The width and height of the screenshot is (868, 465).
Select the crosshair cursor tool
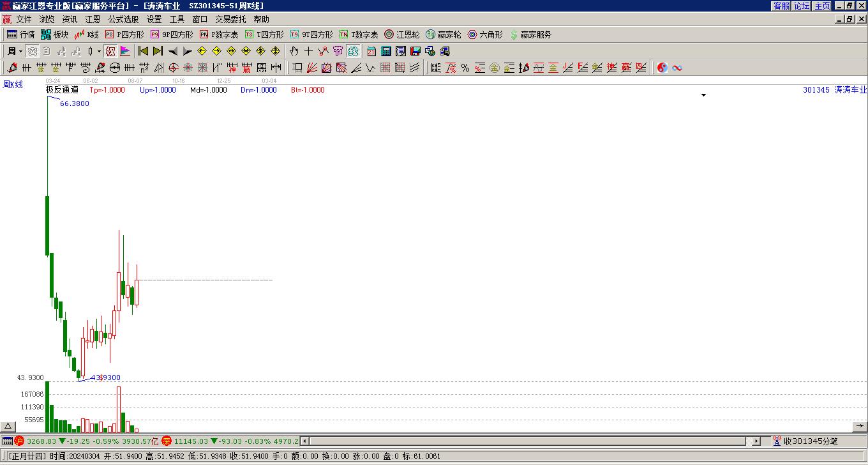pos(309,51)
